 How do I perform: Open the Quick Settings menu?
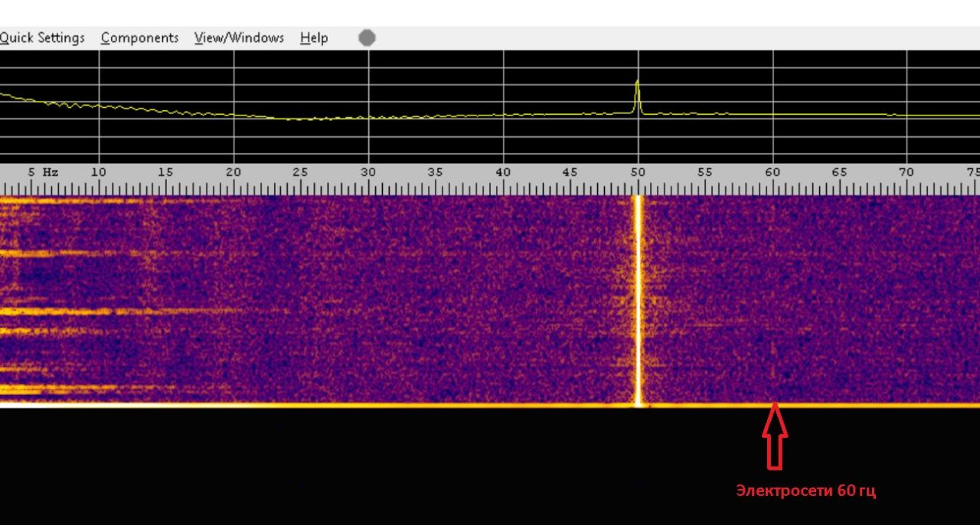[41, 37]
